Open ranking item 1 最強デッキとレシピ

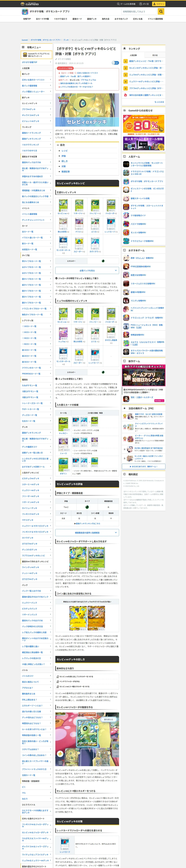point(144,61)
